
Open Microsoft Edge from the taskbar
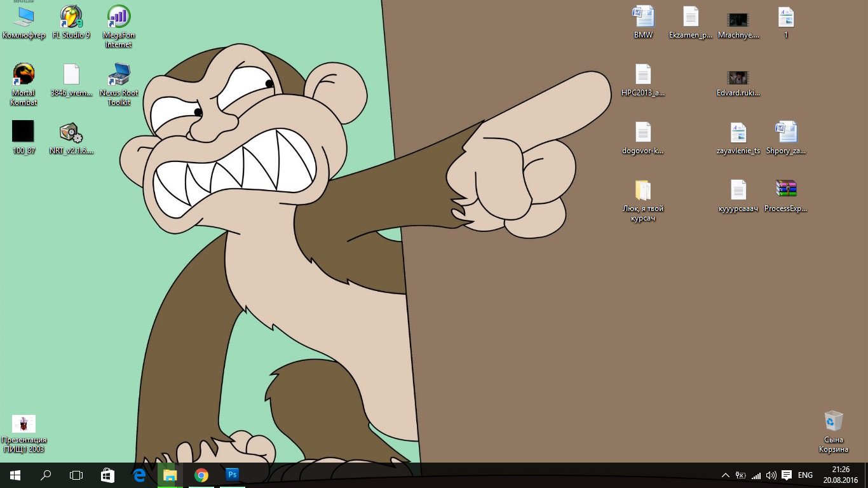pos(139,475)
